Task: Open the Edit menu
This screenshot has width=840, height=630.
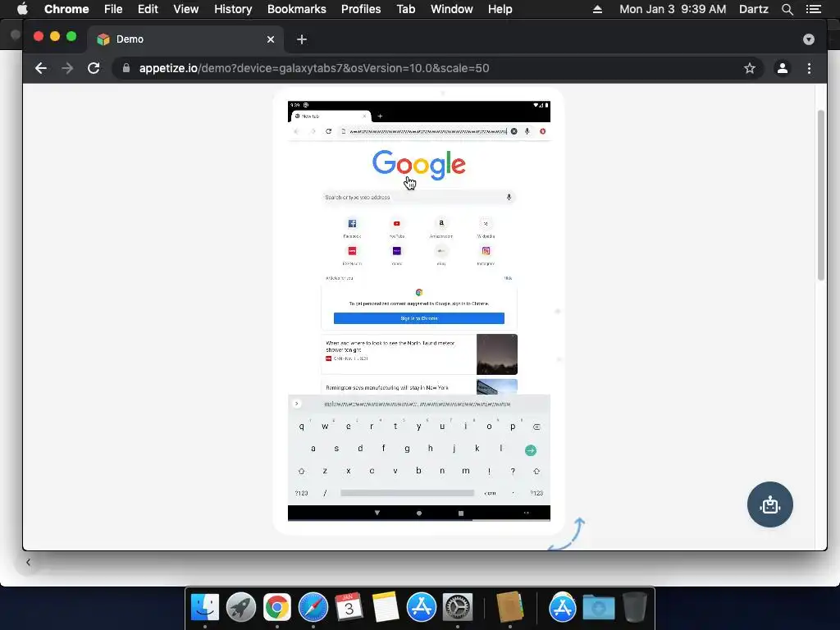Action: 148,9
